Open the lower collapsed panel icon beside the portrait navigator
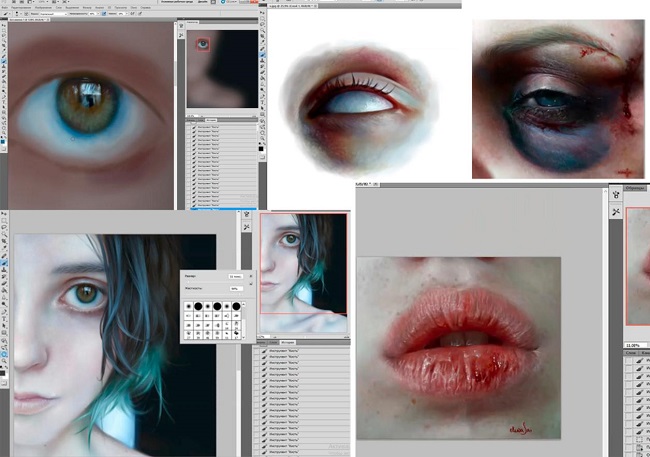 247,227
